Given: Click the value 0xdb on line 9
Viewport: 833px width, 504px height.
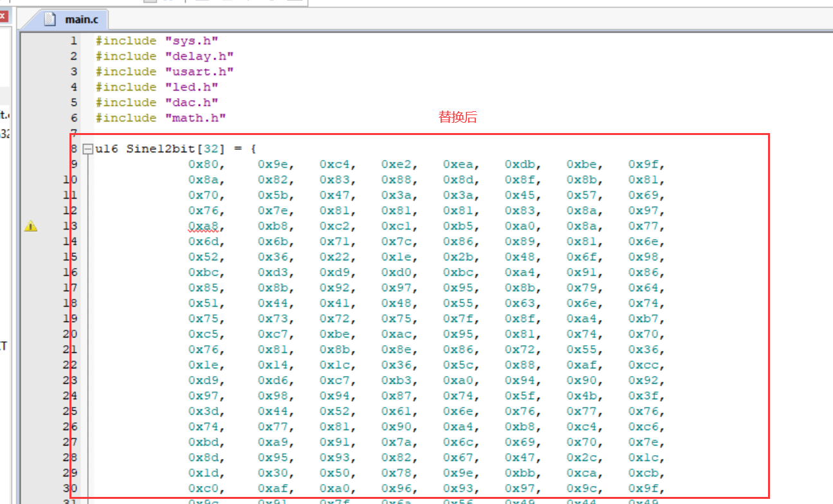Looking at the screenshot, I should (x=520, y=165).
